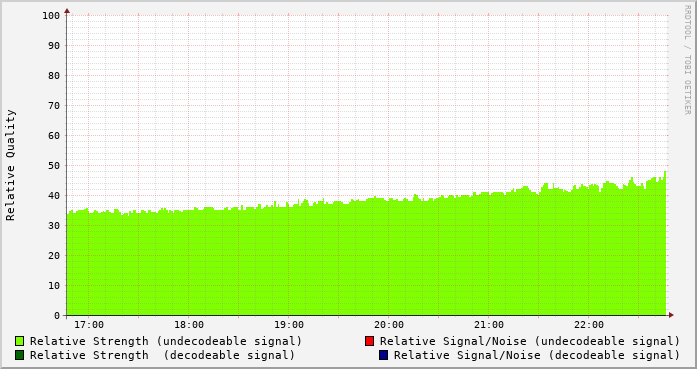This screenshot has height=369, width=697.
Task: Select the Relative Strength (undecodeable signal) legend label
Action: tap(166, 341)
